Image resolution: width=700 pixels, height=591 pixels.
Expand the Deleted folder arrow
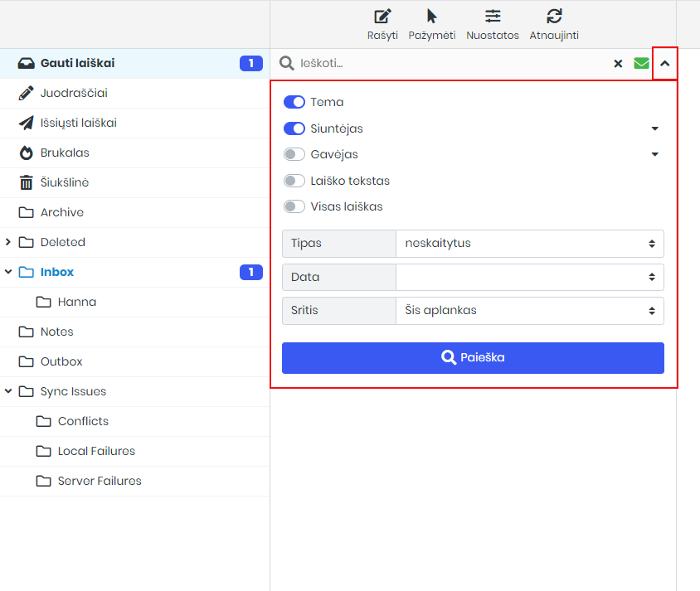click(x=7, y=242)
